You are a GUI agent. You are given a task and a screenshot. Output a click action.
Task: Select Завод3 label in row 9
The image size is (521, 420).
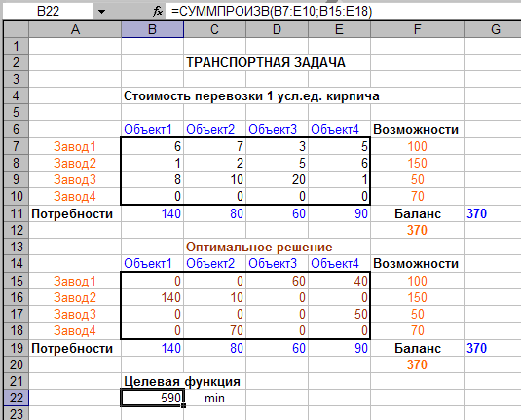[x=75, y=179]
